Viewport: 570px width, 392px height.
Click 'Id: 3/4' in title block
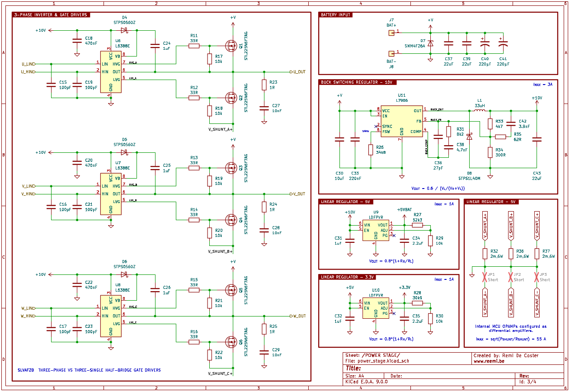[x=528, y=382]
